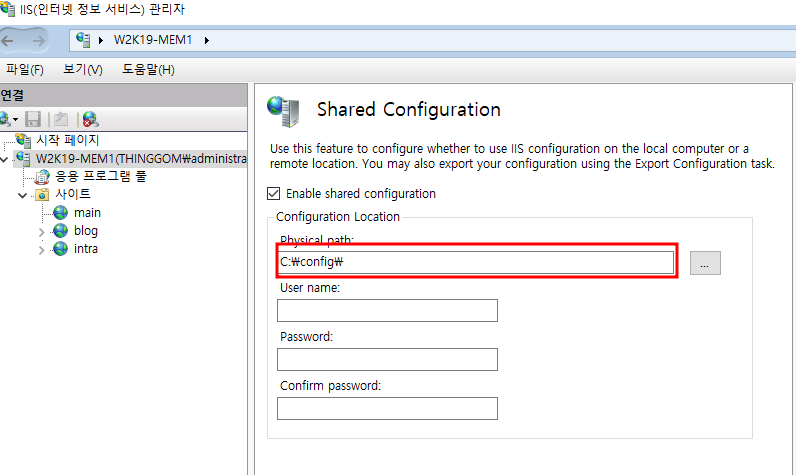This screenshot has height=475, width=796.
Task: Click the Physical path input field
Action: 476,262
